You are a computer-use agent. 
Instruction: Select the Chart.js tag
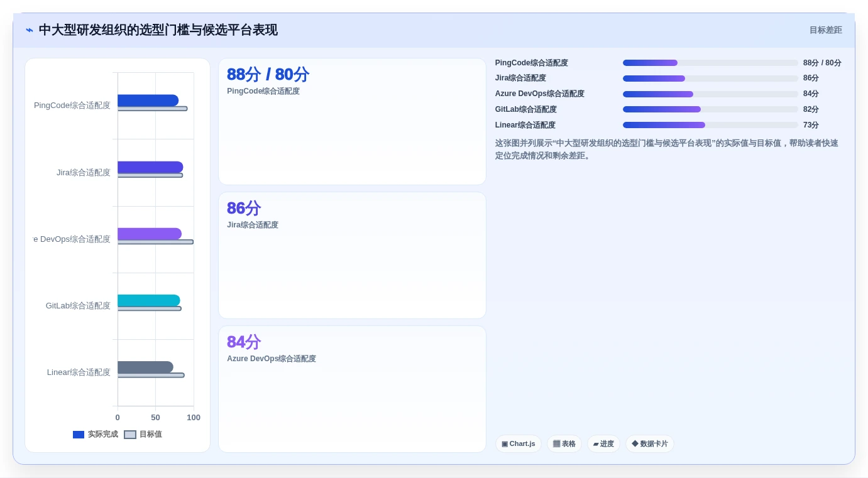[x=519, y=443]
